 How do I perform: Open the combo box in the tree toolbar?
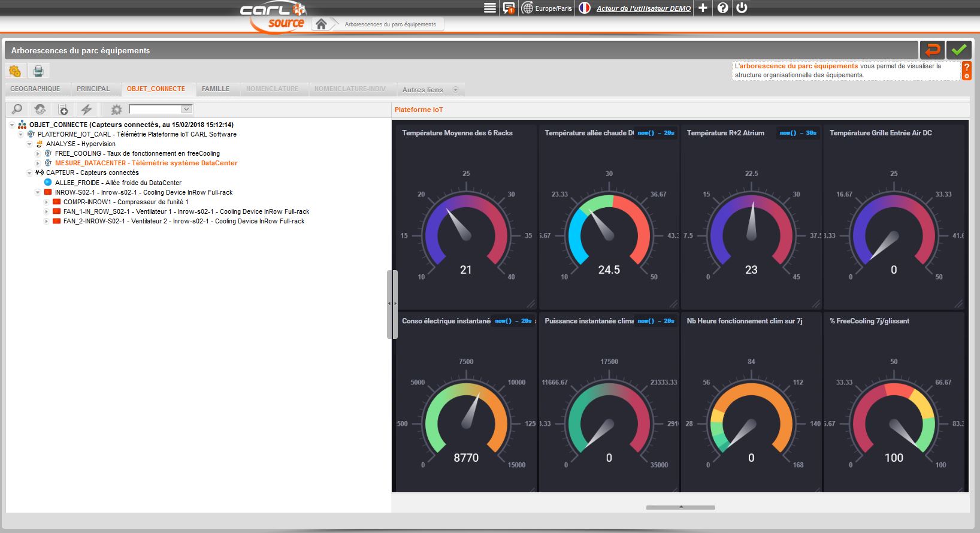click(186, 109)
